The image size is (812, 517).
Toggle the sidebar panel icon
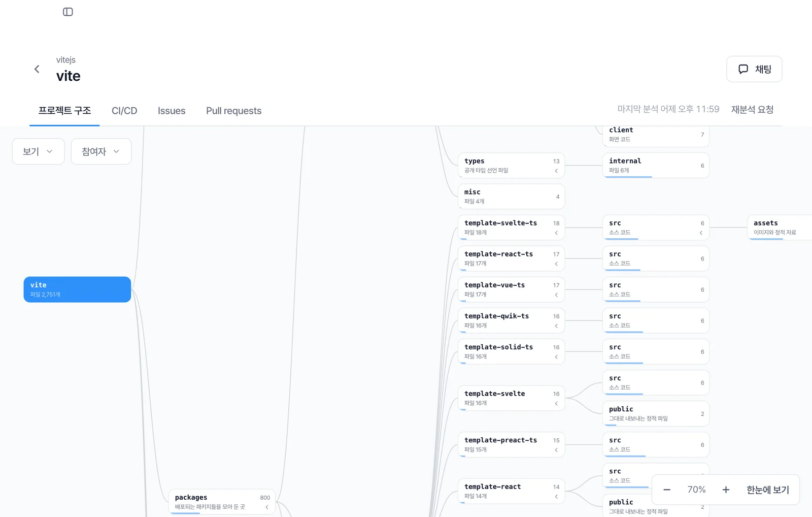click(x=68, y=12)
